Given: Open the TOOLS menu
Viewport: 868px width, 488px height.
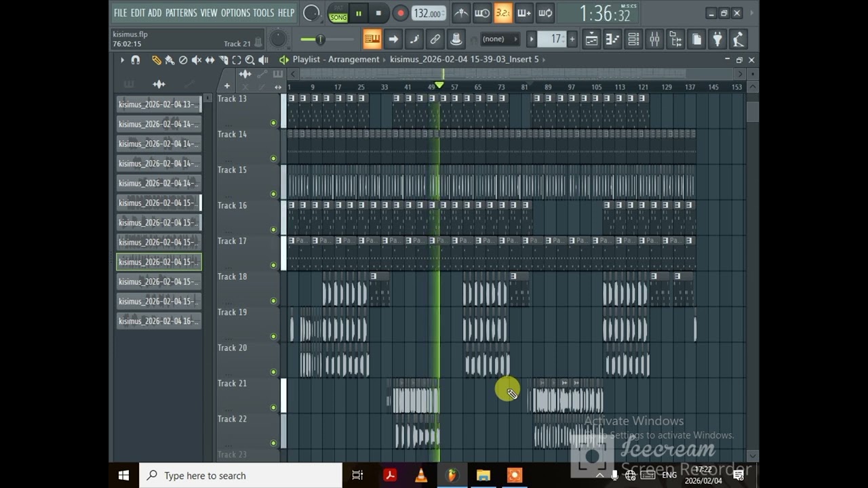Looking at the screenshot, I should pos(263,13).
